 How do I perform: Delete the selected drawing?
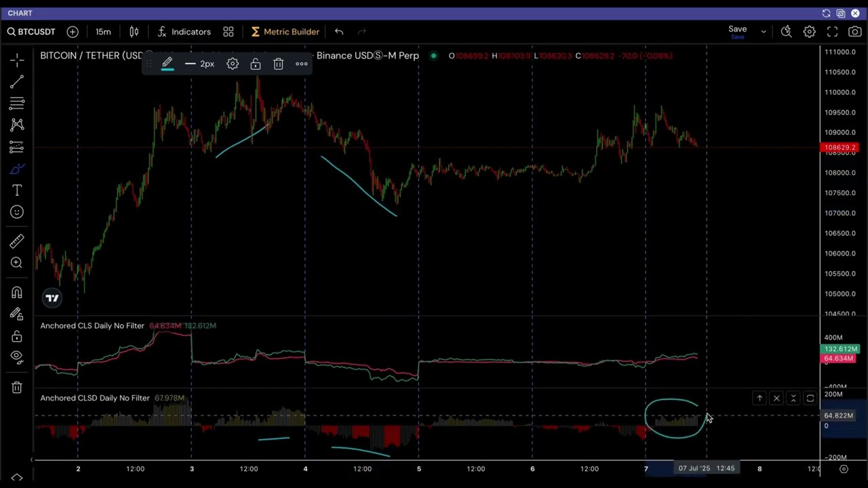pyautogui.click(x=278, y=64)
